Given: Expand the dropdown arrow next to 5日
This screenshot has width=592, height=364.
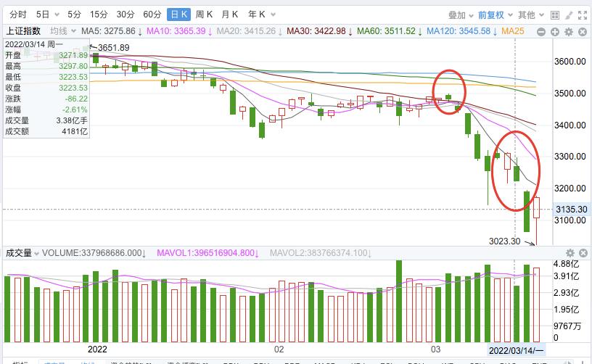Looking at the screenshot, I should click(57, 15).
